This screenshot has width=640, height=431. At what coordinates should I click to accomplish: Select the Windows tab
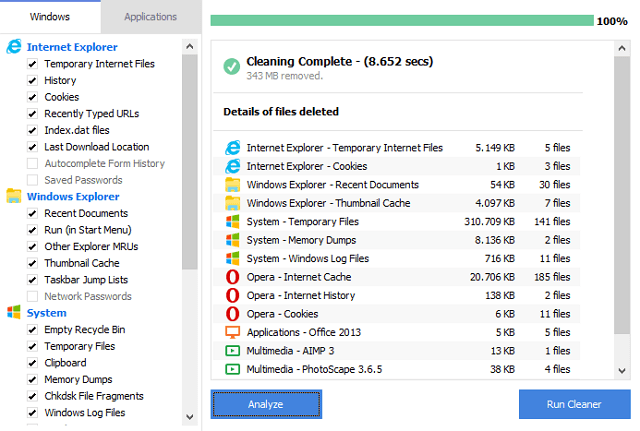50,17
